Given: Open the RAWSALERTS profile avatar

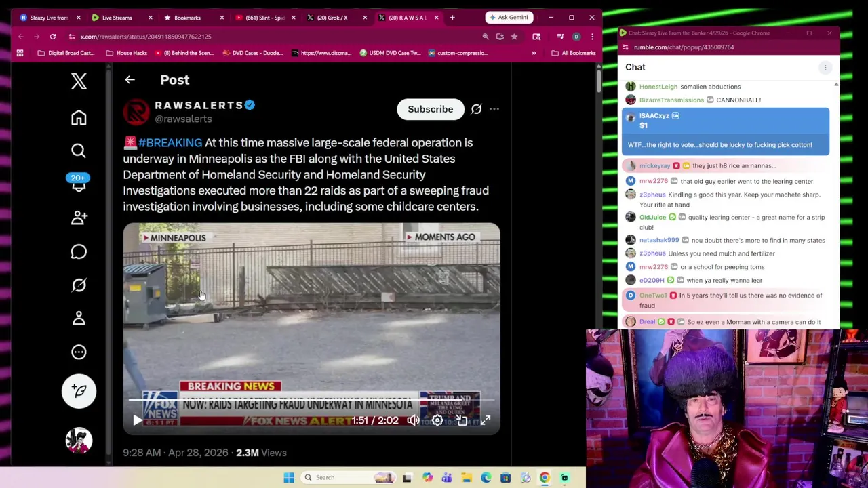Looking at the screenshot, I should [136, 112].
